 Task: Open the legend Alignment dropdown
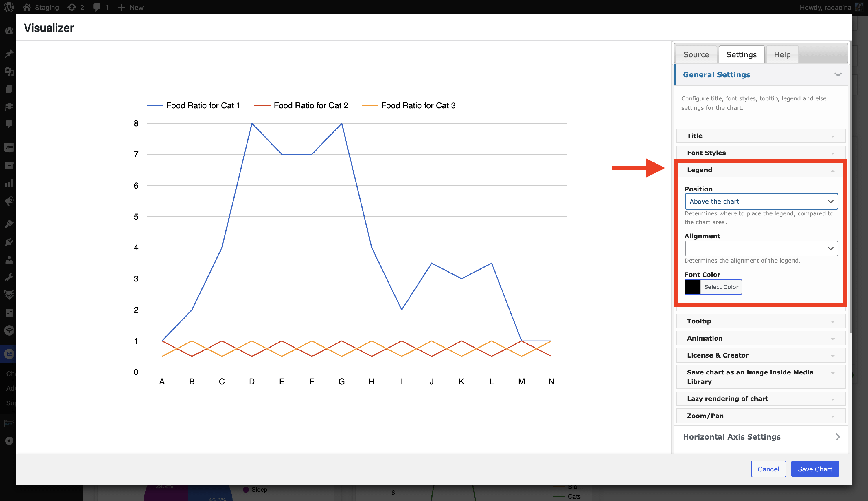[761, 248]
